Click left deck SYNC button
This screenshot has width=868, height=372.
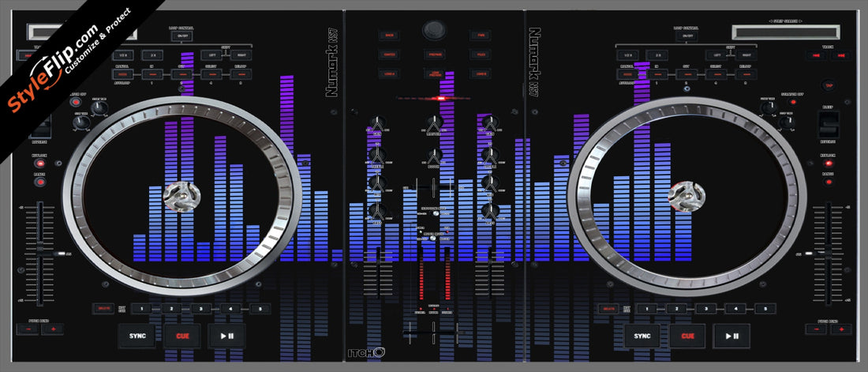(x=137, y=336)
